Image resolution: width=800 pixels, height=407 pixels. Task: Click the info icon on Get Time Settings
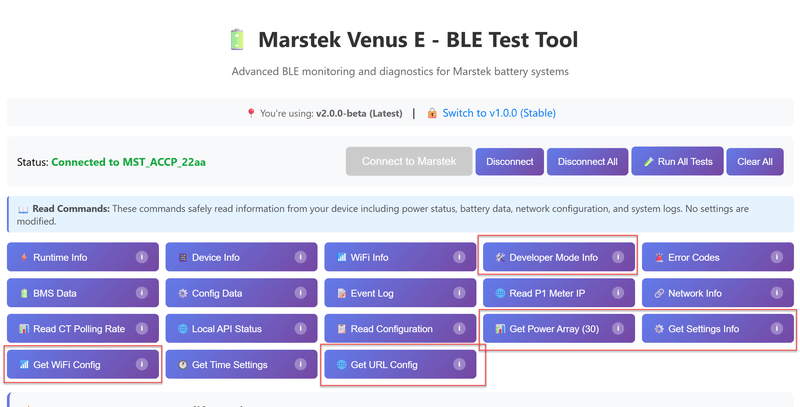coord(300,365)
